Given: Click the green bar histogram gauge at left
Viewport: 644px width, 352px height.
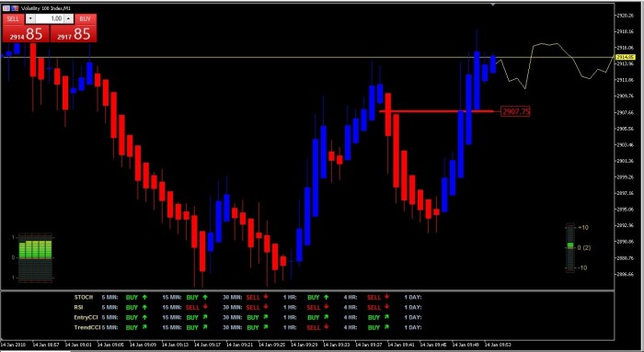Looking at the screenshot, I should (x=35, y=257).
